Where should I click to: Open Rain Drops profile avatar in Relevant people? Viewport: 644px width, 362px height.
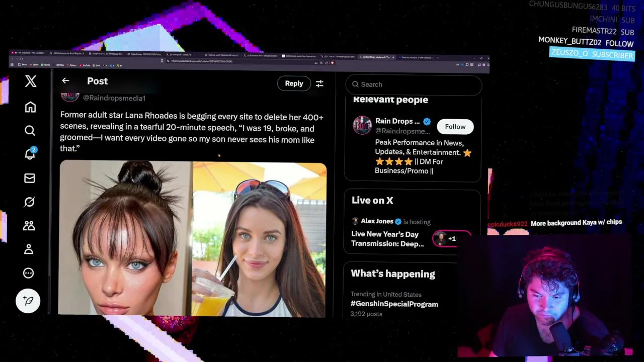[362, 125]
